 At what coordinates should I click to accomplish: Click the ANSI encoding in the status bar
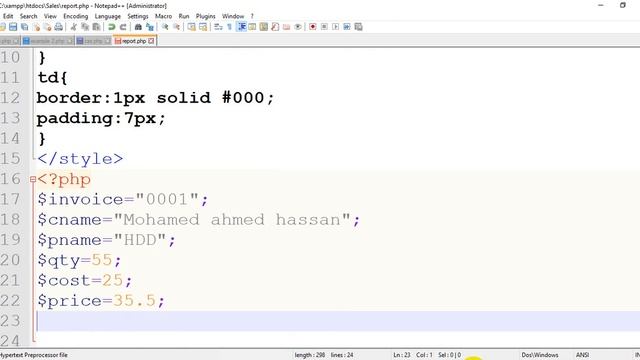point(582,355)
